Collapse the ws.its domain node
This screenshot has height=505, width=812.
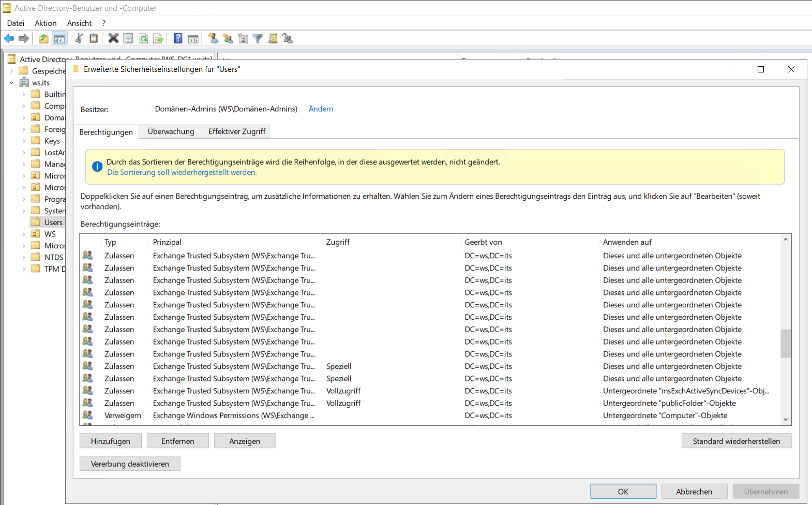click(x=11, y=83)
